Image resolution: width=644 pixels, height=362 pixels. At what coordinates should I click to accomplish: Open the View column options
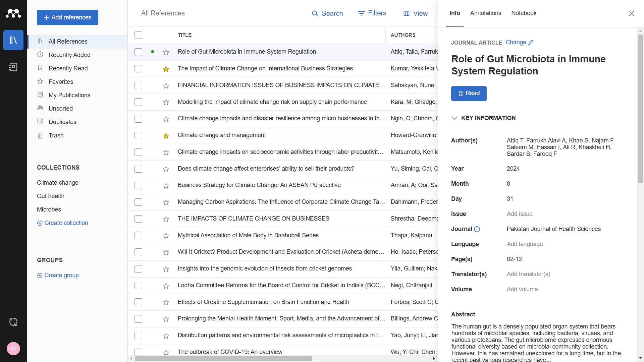(x=415, y=13)
